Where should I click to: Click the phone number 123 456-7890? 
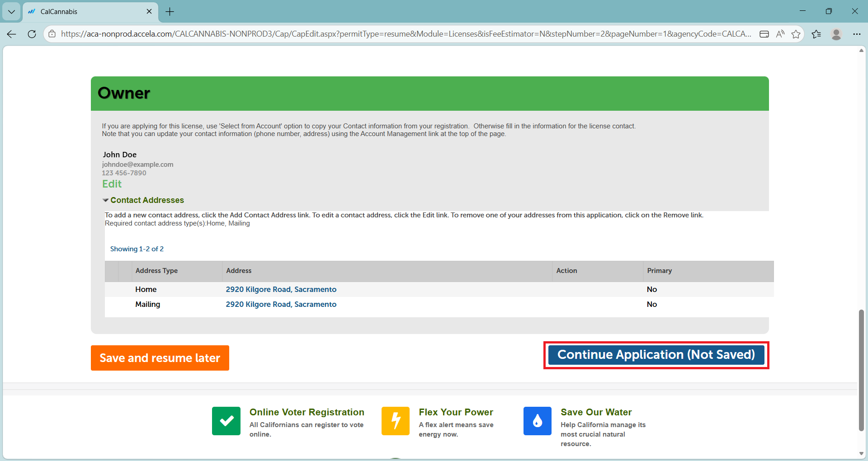pyautogui.click(x=124, y=173)
